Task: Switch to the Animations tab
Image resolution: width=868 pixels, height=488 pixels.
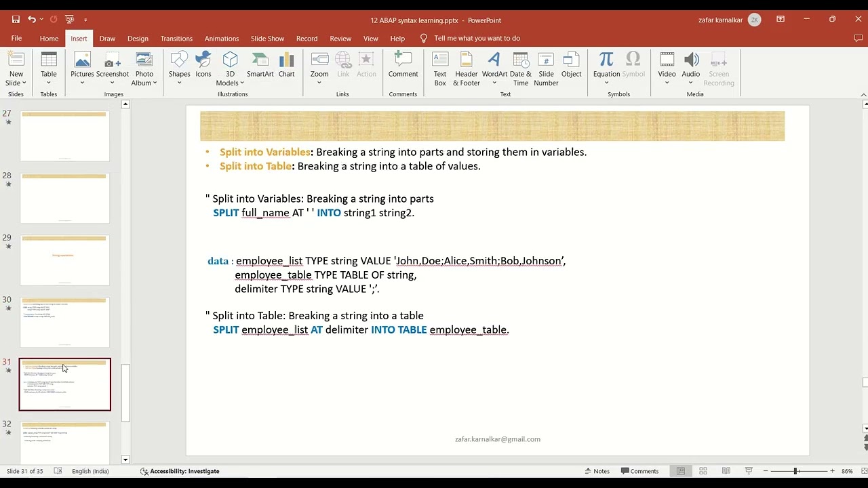Action: pyautogui.click(x=222, y=39)
